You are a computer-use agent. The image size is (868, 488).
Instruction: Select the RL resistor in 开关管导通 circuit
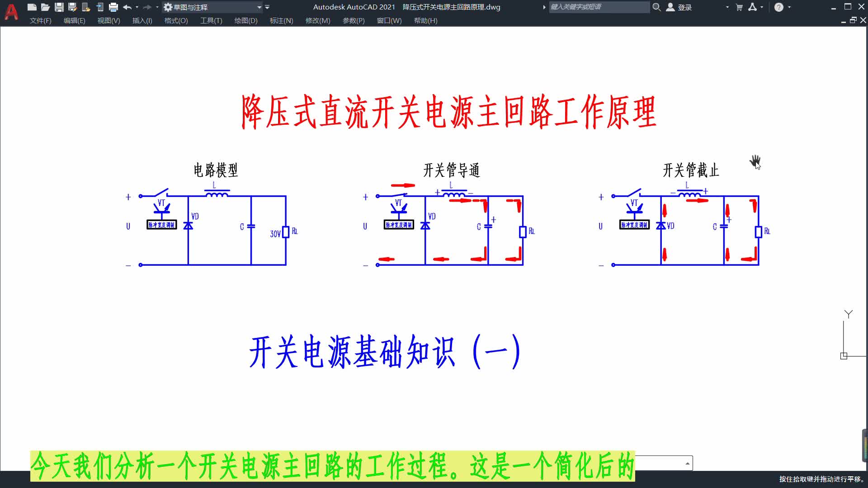tap(523, 232)
